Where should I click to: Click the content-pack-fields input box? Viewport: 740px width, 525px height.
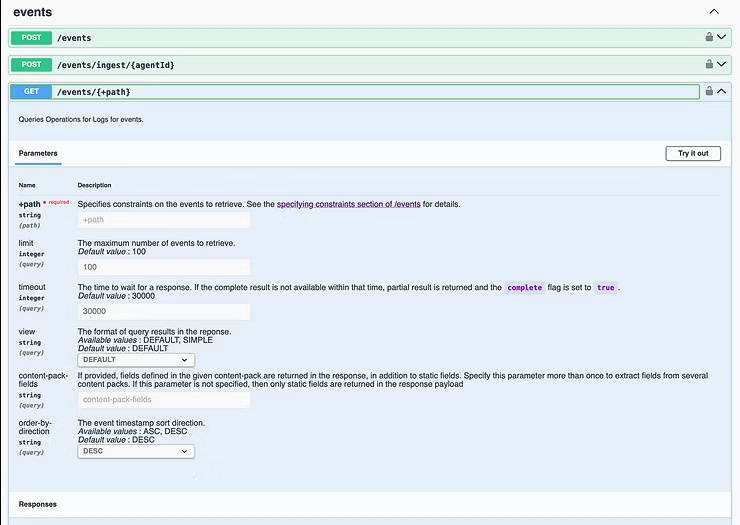163,400
